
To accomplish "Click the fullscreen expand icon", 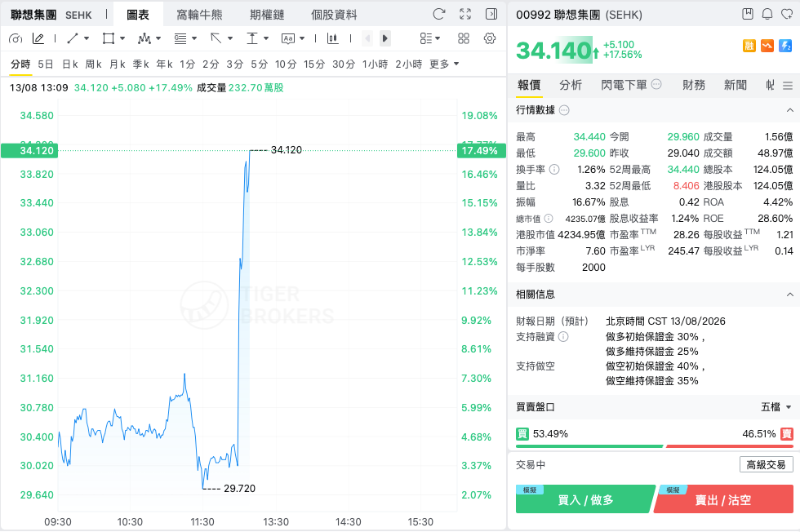I will [465, 15].
